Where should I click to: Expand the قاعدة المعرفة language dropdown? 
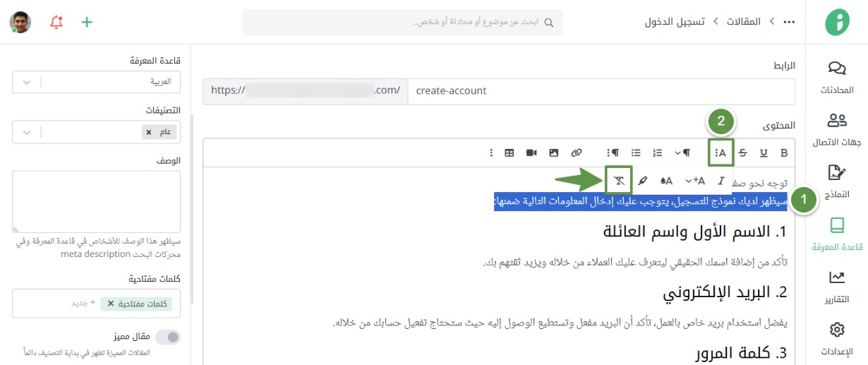pyautogui.click(x=27, y=82)
